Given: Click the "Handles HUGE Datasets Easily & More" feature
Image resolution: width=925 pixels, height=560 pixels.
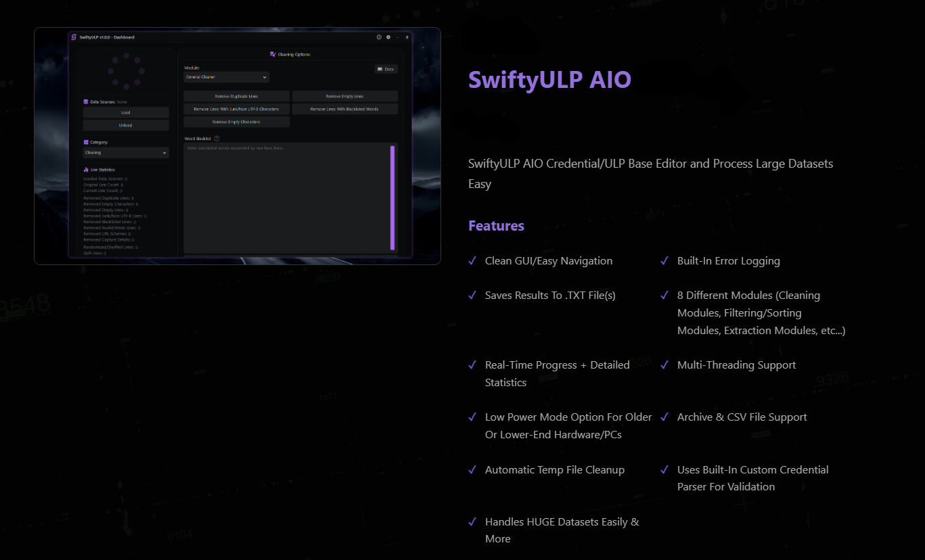Looking at the screenshot, I should (x=562, y=530).
